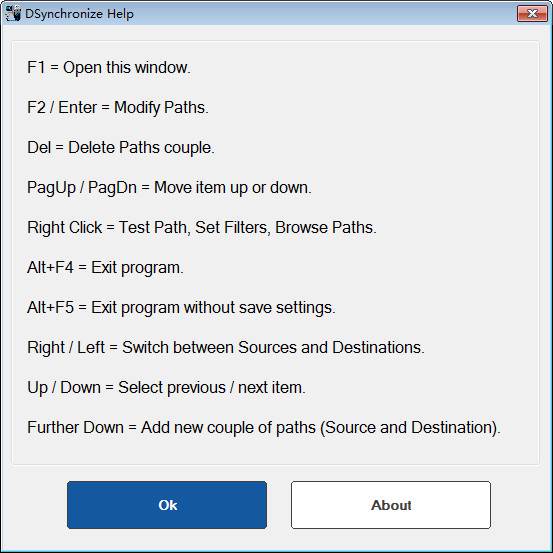
Task: Click the 'PagUp / PagDn' help line
Action: coord(169,188)
